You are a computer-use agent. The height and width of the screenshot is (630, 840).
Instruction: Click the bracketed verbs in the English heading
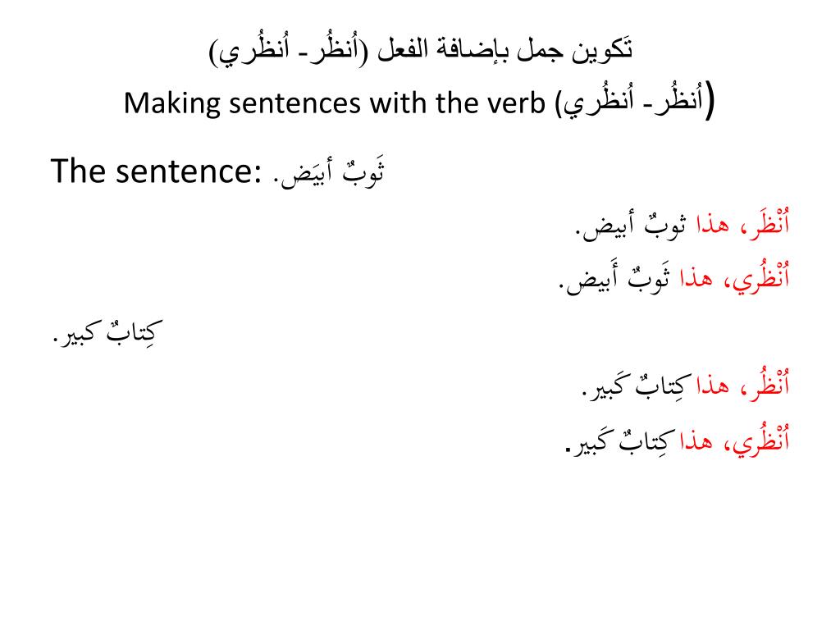[x=636, y=102]
